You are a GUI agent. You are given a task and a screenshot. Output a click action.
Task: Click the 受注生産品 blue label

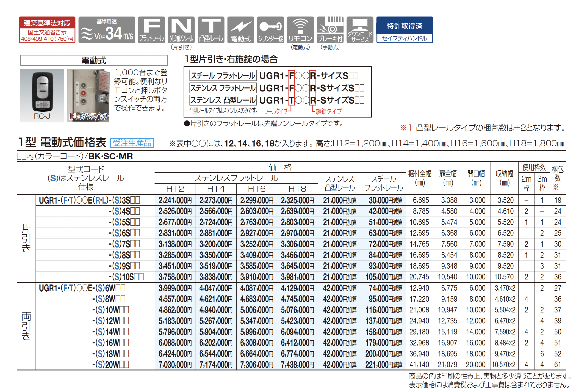point(132,143)
